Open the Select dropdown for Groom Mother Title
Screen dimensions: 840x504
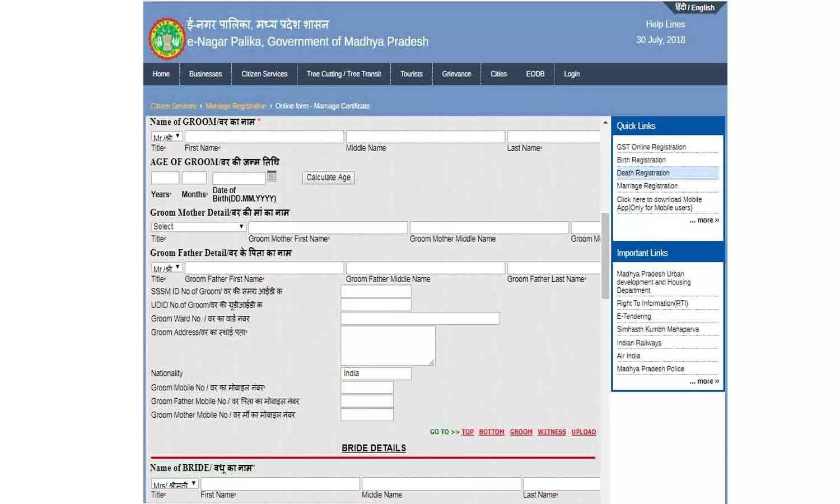coord(197,226)
